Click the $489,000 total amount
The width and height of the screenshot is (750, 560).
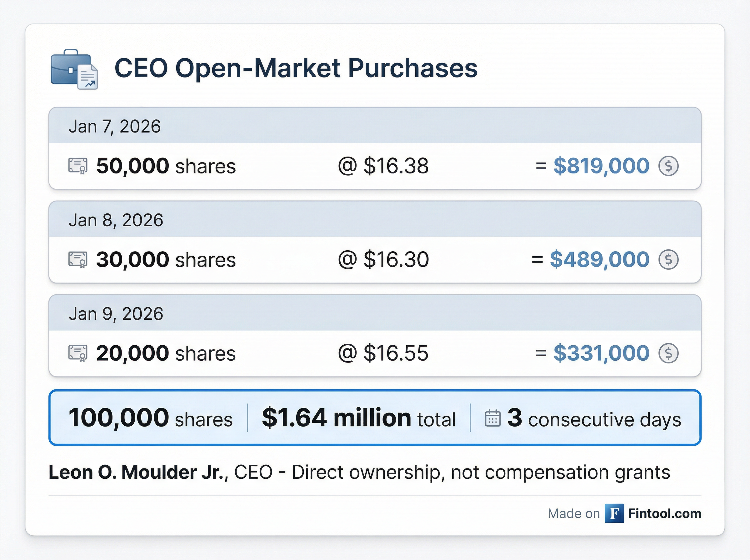point(599,260)
